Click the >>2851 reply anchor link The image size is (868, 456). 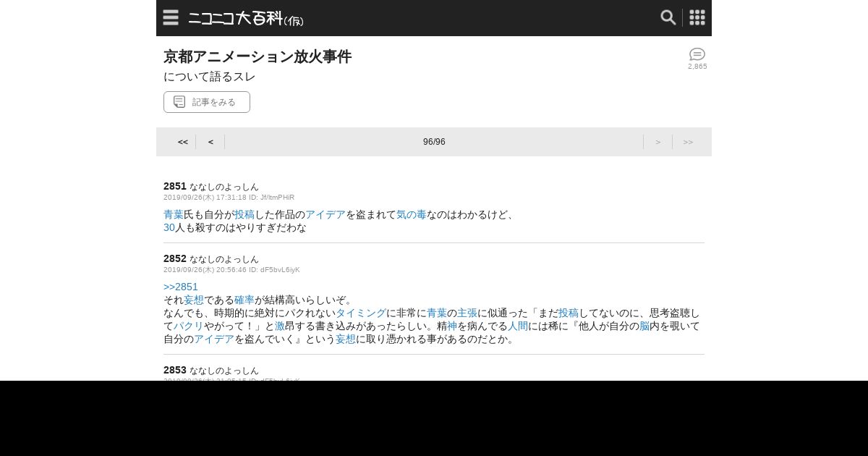(x=181, y=287)
